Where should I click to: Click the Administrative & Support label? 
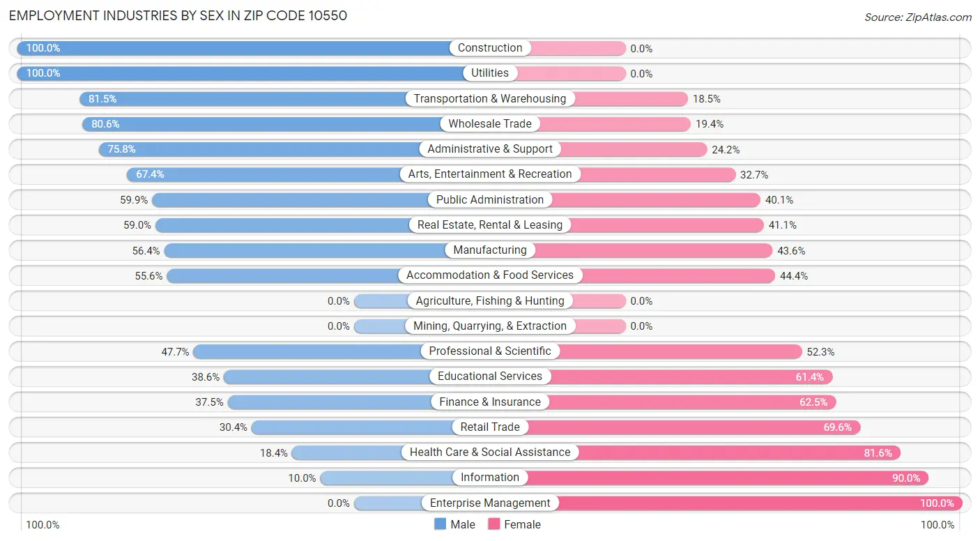pyautogui.click(x=490, y=149)
